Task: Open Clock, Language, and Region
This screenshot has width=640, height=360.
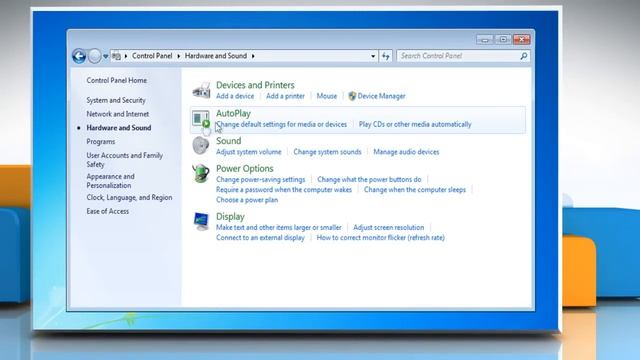Action: click(x=129, y=198)
